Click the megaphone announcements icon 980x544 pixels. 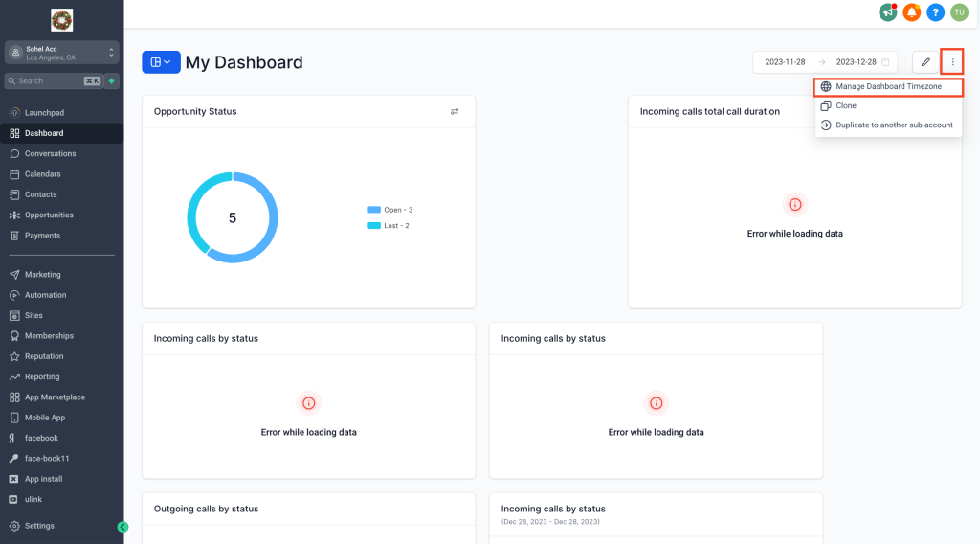click(887, 12)
